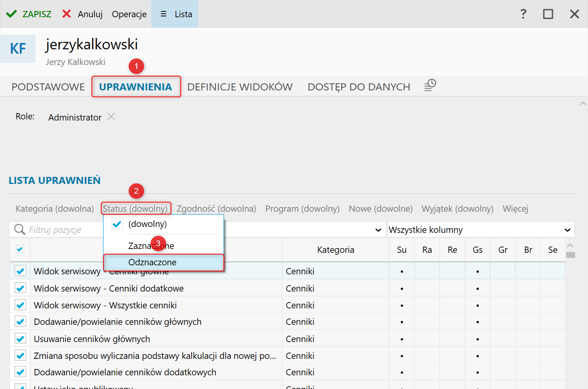Uncheck Widok serwisowy - Cenniki dodatkowe

(x=20, y=288)
